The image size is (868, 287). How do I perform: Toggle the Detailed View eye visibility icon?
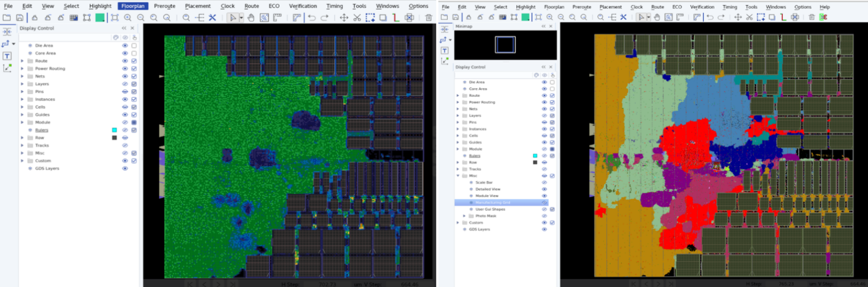click(x=544, y=189)
